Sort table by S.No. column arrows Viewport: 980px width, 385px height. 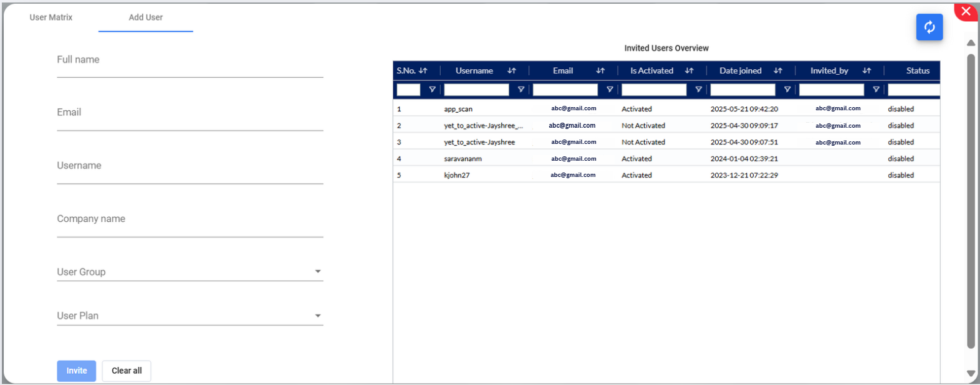(x=423, y=71)
